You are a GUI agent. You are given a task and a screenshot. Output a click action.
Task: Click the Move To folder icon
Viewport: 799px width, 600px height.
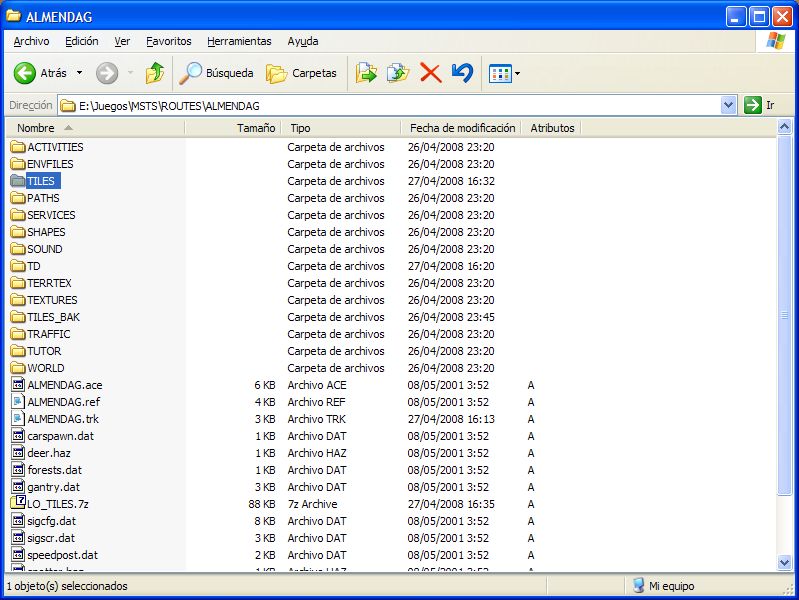(x=367, y=73)
